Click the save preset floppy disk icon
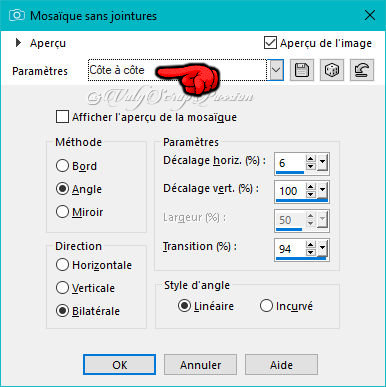The width and height of the screenshot is (386, 387). (x=302, y=70)
